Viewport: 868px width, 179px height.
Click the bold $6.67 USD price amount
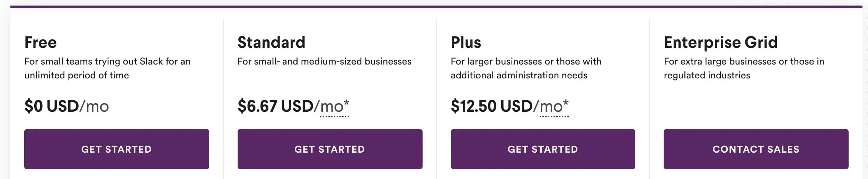coord(275,106)
